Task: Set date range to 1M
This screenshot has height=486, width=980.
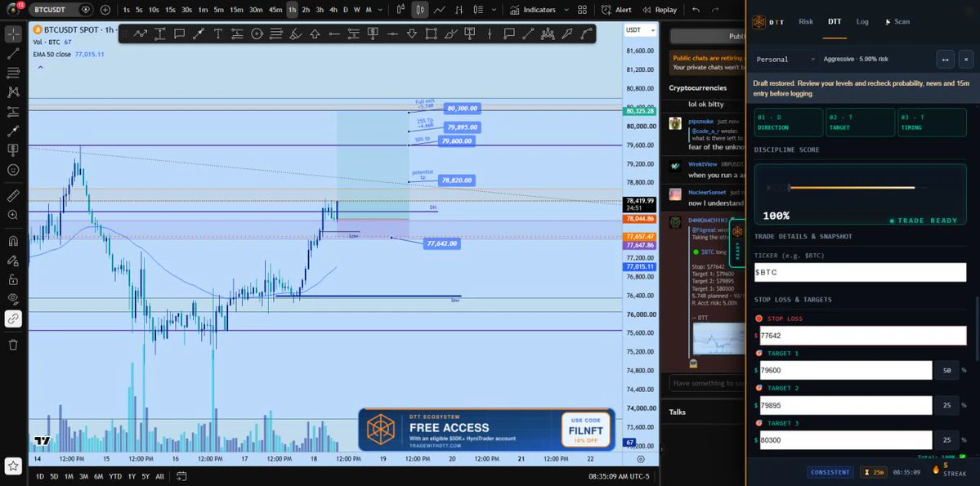Action: coord(69,476)
